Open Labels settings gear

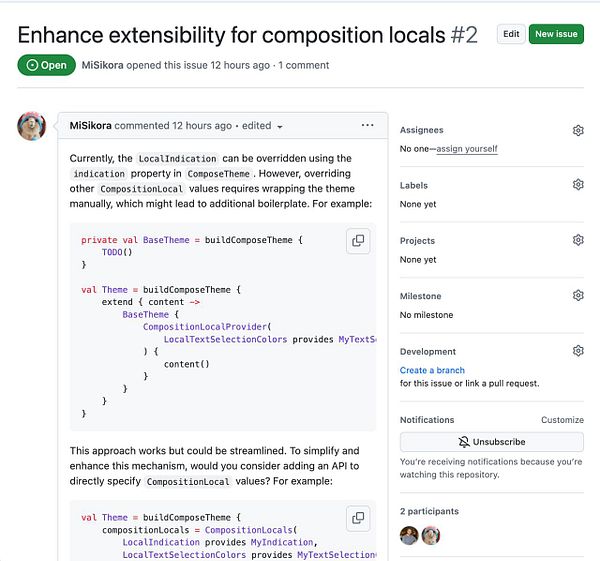578,185
